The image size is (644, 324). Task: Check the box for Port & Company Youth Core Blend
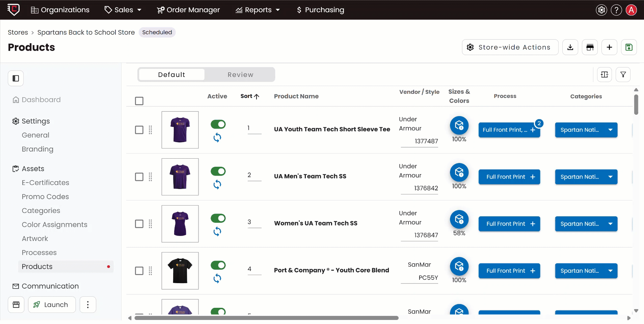click(x=139, y=271)
